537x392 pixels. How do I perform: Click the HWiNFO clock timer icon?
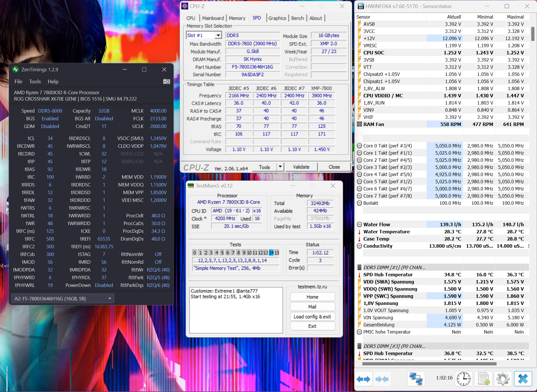pos(464,379)
